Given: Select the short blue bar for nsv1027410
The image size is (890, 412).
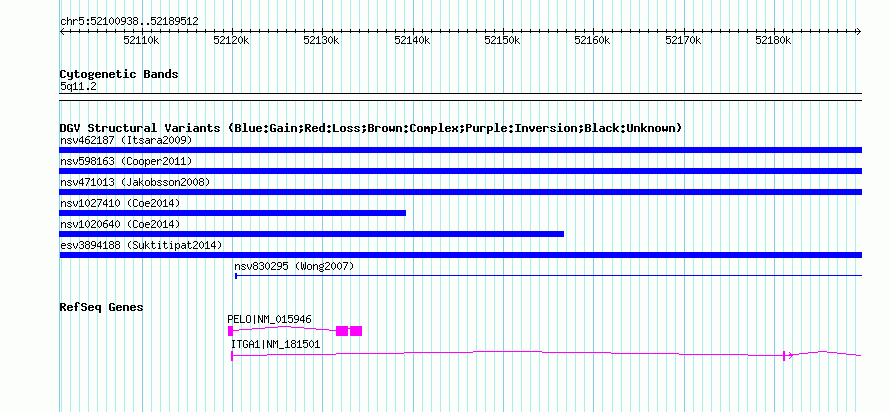Looking at the screenshot, I should coord(233,213).
